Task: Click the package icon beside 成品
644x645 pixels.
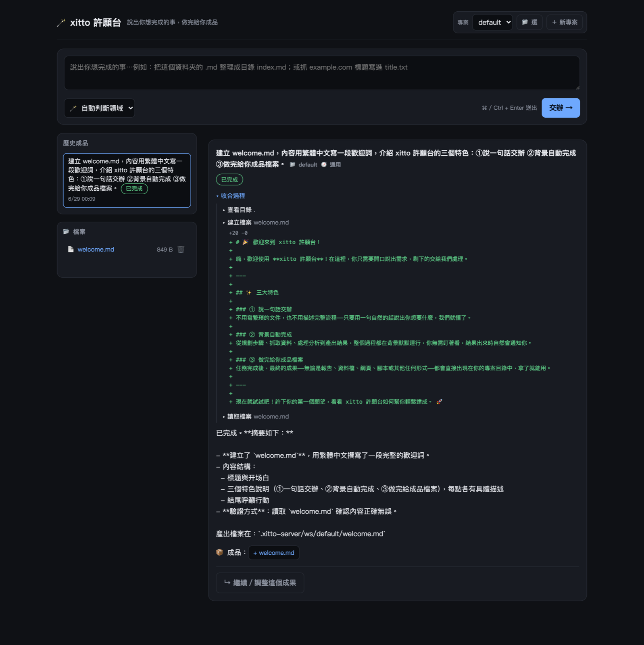Action: 220,552
